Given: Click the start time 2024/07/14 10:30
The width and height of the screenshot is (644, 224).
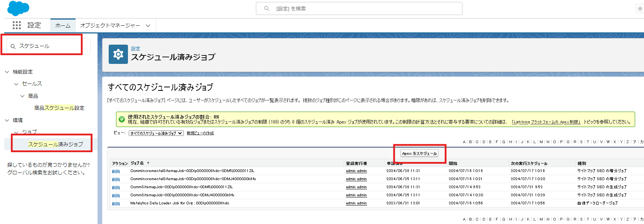Looking at the screenshot, I should (466, 195).
